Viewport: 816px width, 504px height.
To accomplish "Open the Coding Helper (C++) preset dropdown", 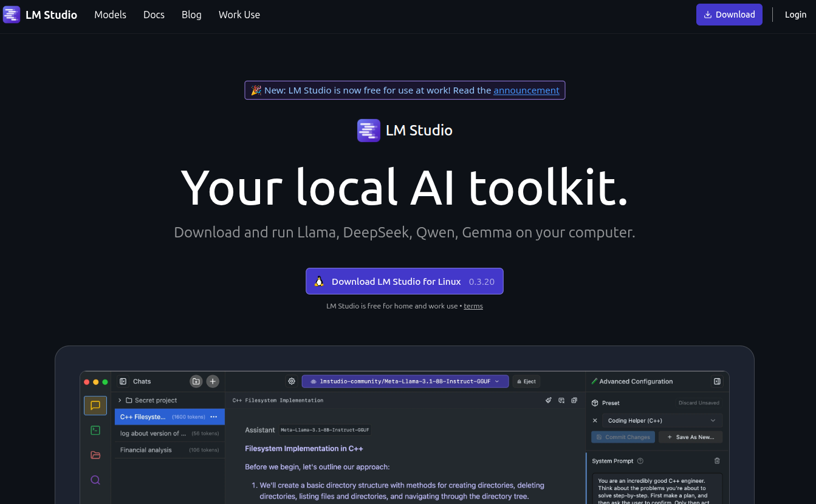I will 662,420.
